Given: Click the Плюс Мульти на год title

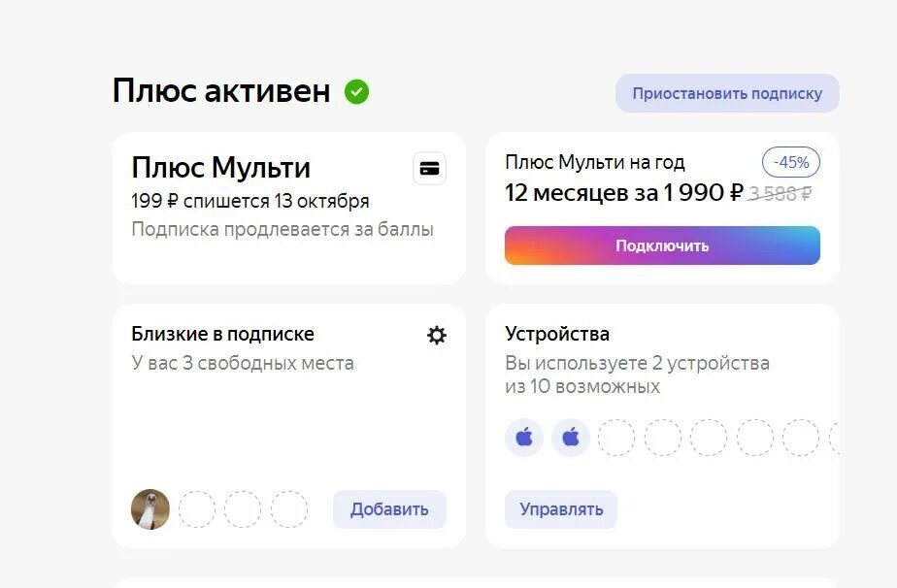Looking at the screenshot, I should point(594,163).
